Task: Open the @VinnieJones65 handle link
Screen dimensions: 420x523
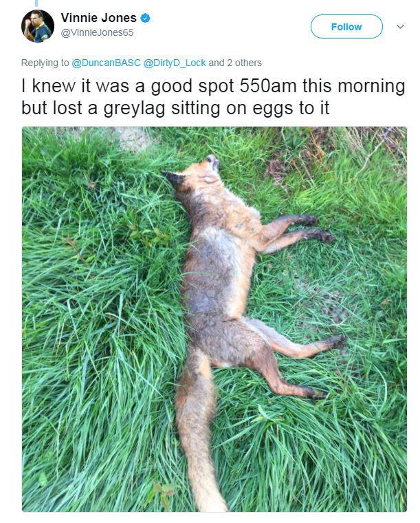Action: [97, 33]
